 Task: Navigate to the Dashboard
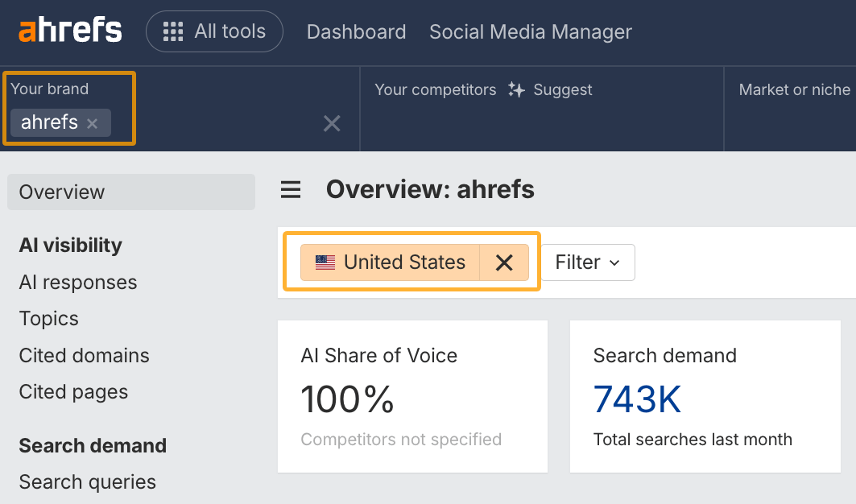point(356,31)
